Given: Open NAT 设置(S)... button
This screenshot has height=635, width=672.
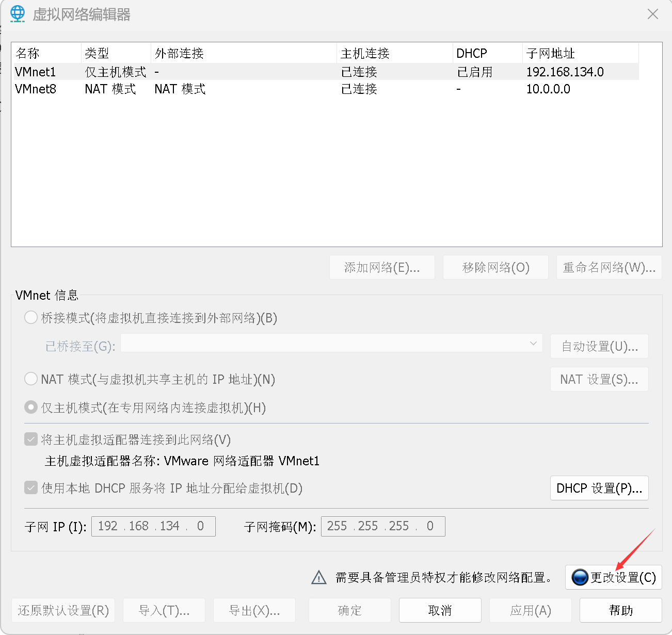Looking at the screenshot, I should point(599,380).
